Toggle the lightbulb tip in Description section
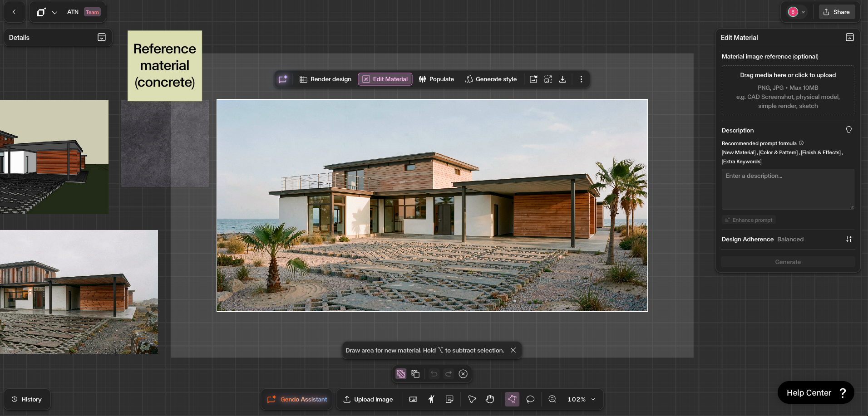The image size is (868, 416). tap(848, 130)
